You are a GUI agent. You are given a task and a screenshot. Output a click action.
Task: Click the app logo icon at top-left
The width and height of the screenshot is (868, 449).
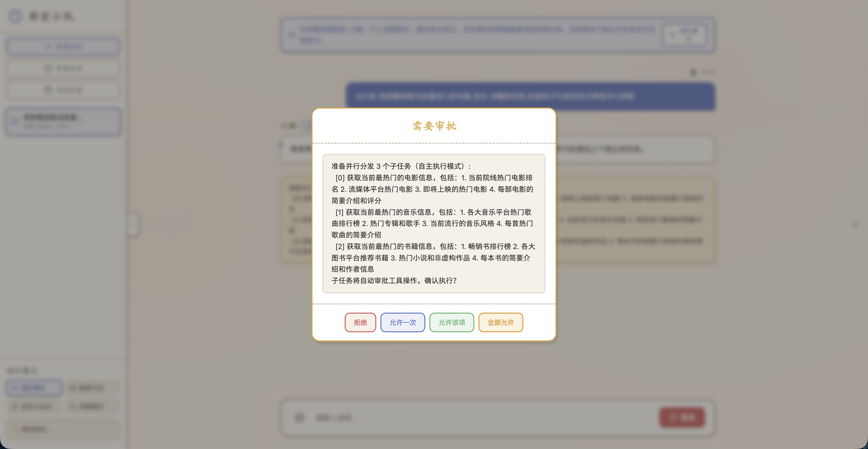click(15, 16)
